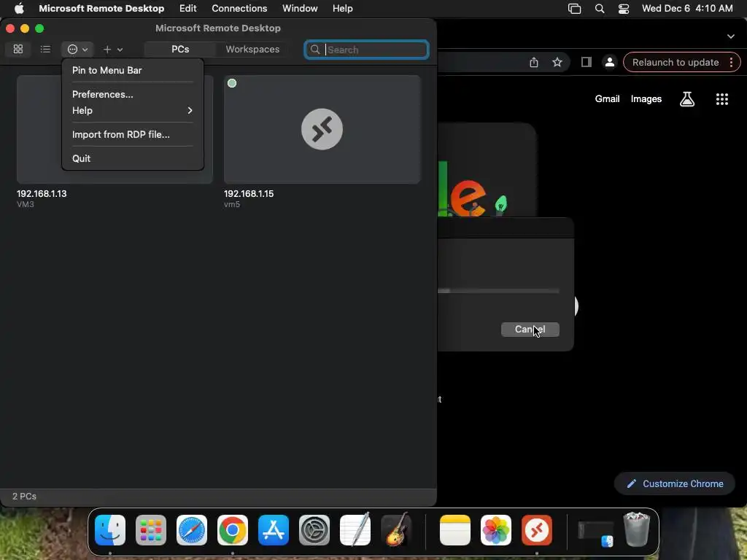747x560 pixels.
Task: Open Chrome profile avatar icon
Action: [609, 63]
